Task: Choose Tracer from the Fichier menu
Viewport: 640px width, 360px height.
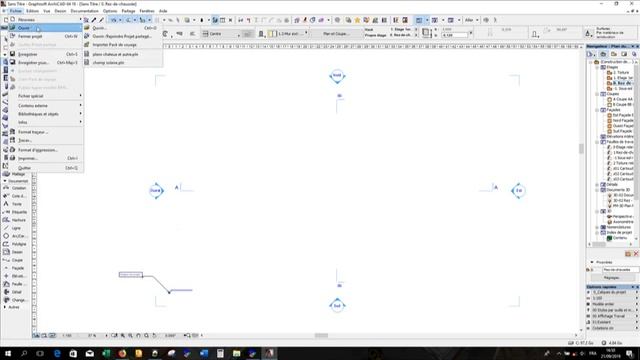Action: coord(46,140)
